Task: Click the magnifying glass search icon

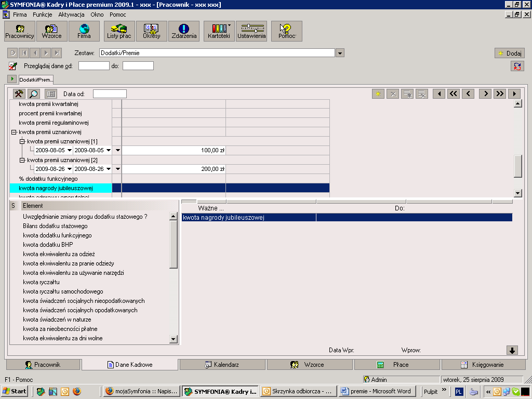Action: [34, 94]
